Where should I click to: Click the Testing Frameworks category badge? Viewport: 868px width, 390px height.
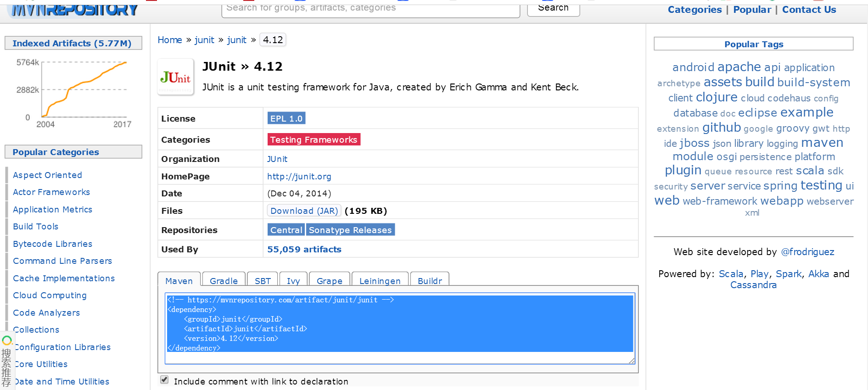pyautogui.click(x=314, y=139)
